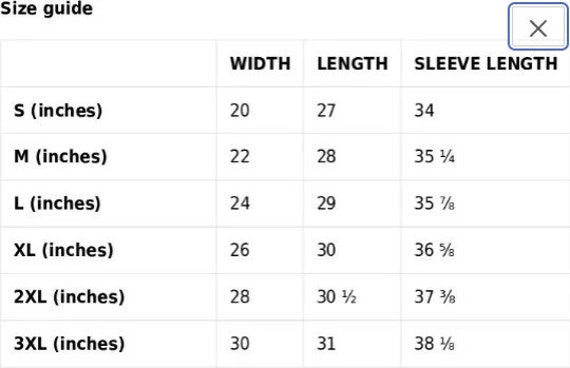Click the L sleeve length 35 ⅞
570x368 pixels.
pos(434,203)
